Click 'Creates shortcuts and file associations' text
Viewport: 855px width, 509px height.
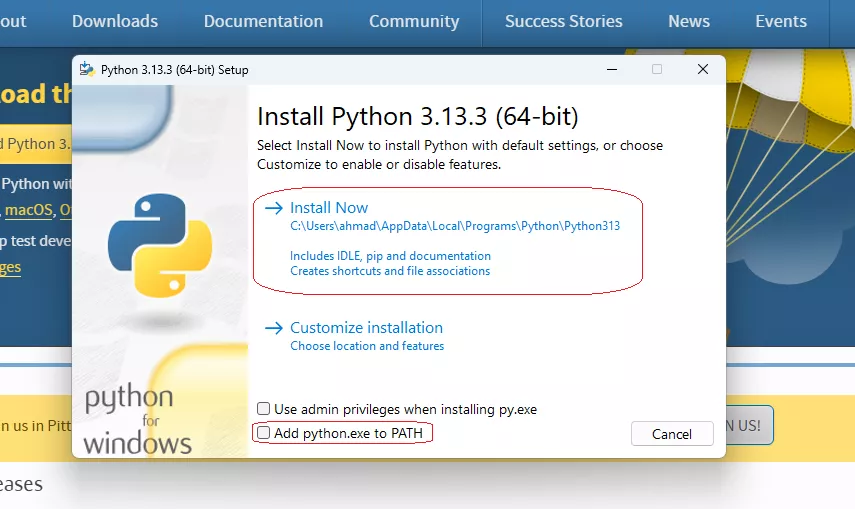click(390, 271)
